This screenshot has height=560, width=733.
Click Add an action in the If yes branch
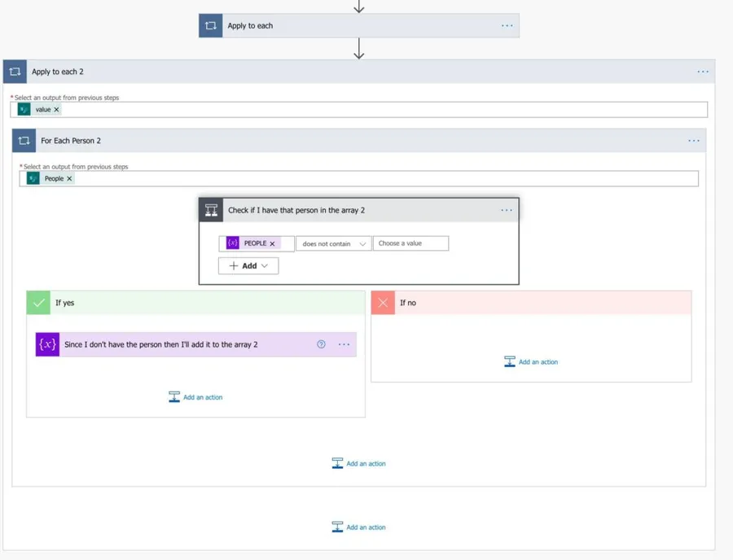[x=195, y=397]
